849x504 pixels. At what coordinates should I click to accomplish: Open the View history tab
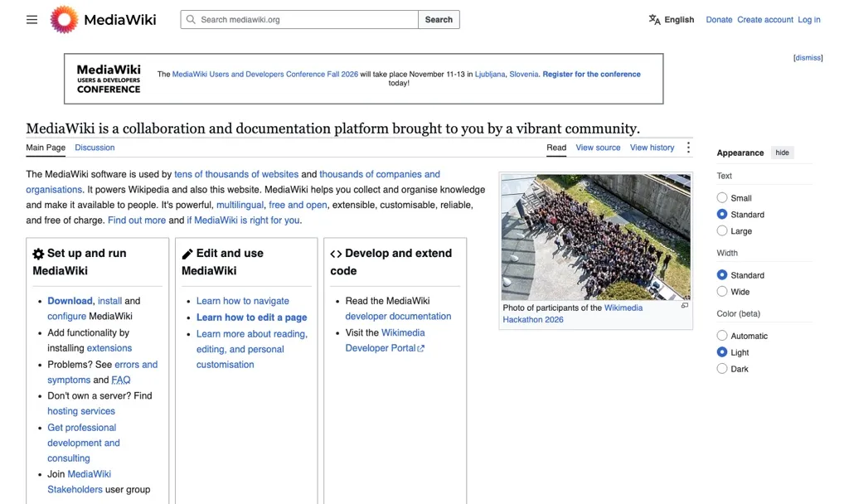pyautogui.click(x=652, y=148)
